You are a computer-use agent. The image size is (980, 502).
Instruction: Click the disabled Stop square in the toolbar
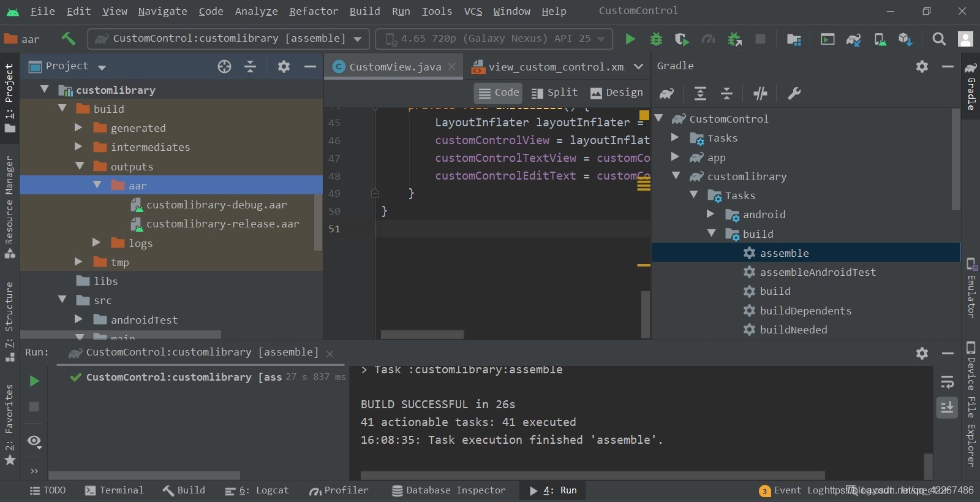(760, 39)
